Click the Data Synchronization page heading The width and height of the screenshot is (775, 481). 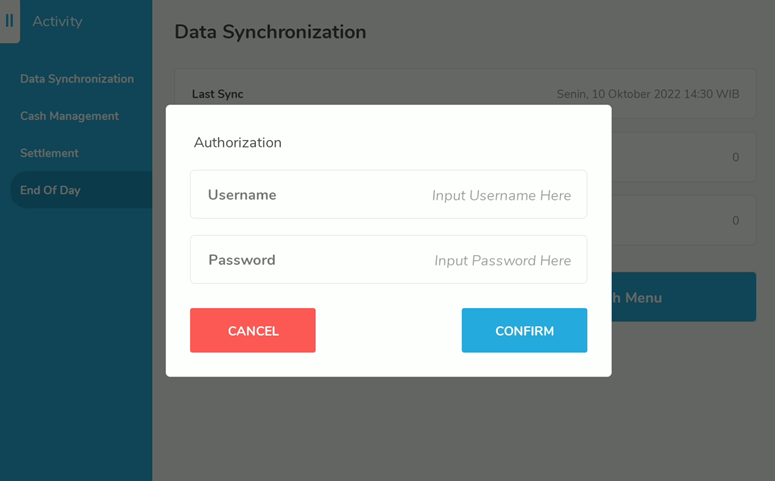tap(270, 32)
